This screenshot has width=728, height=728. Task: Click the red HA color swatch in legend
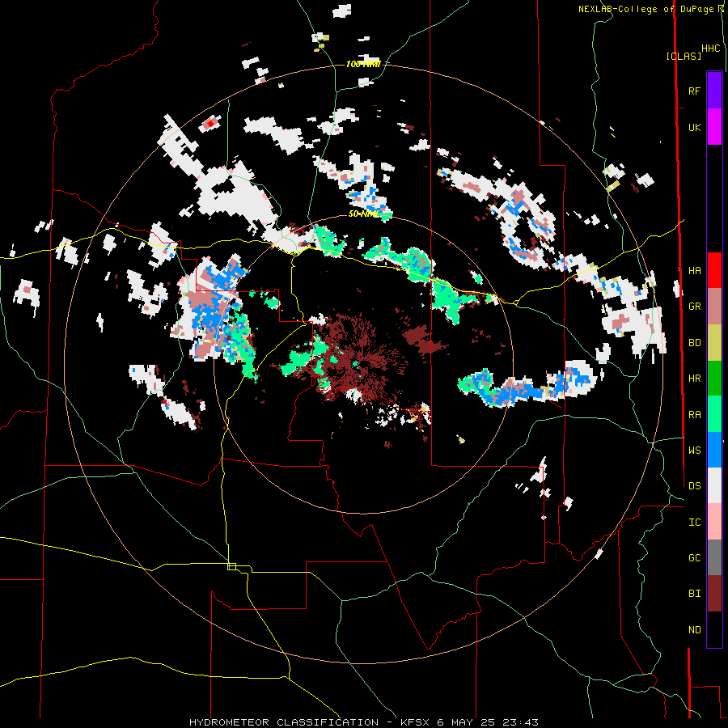pos(714,270)
